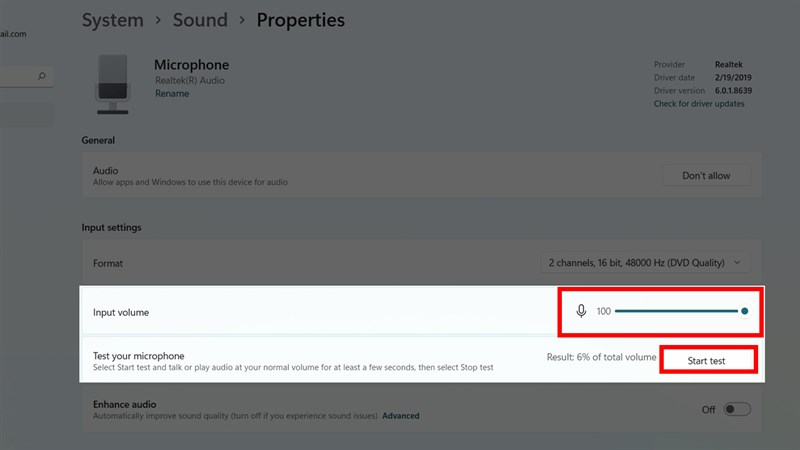
Task: Click the input volume slider handle
Action: [x=744, y=311]
